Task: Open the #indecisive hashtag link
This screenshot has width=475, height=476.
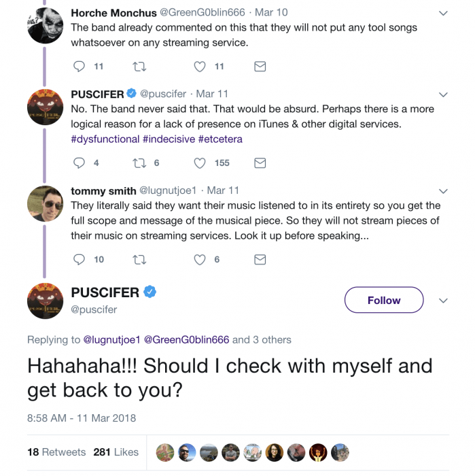Action: 169,139
